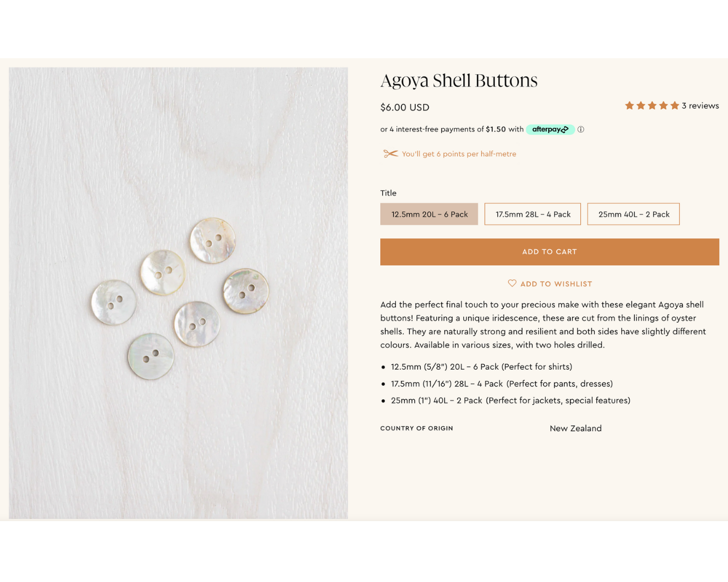Click the Afterpay logo badge

(x=550, y=129)
